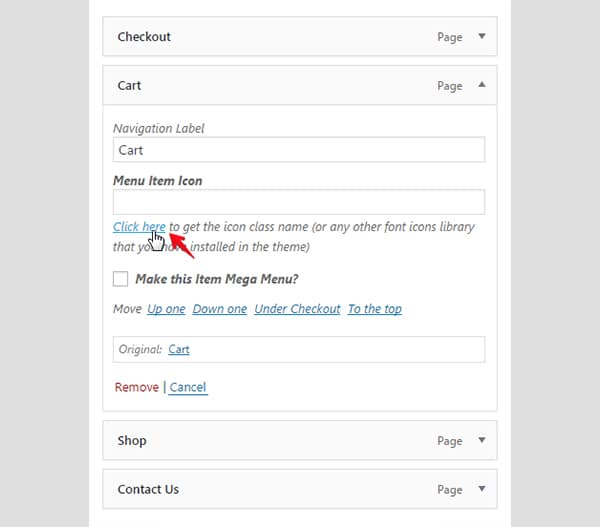Screen dimensions: 600x527
Task: Cancel editing the Cart item
Action: (x=188, y=387)
